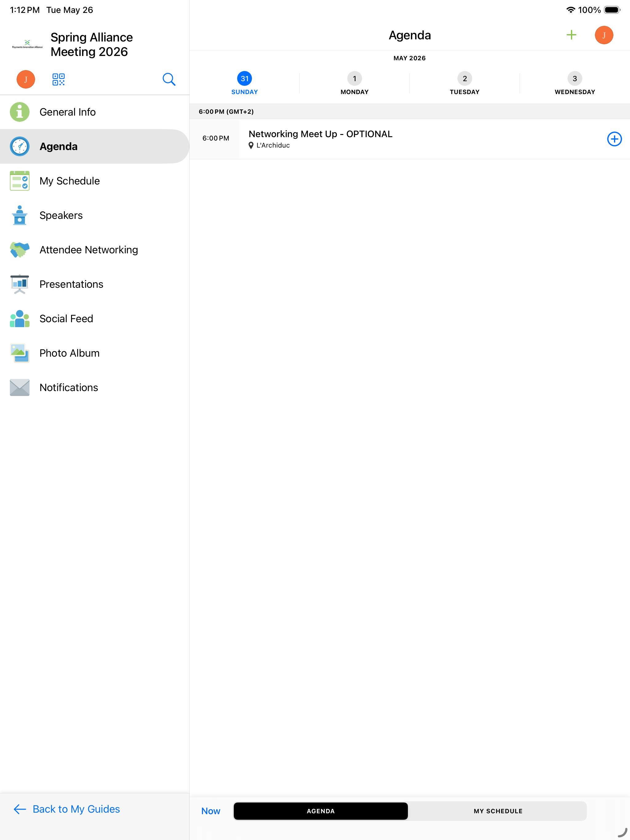Go Back to My Guides
The height and width of the screenshot is (840, 630).
click(x=67, y=809)
